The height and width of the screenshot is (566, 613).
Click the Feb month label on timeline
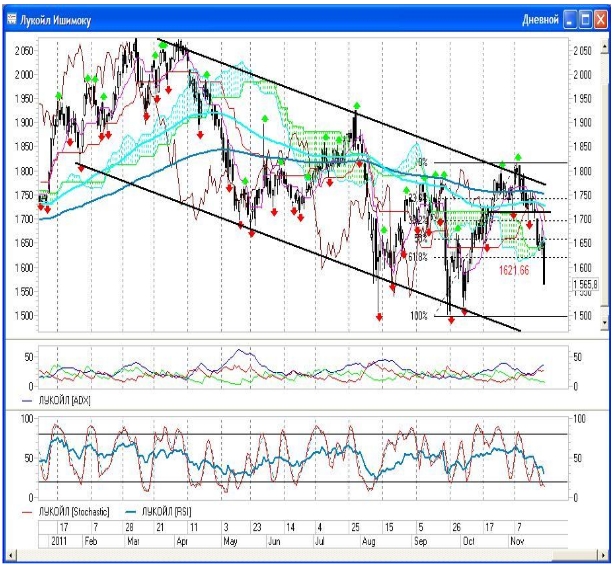[90, 541]
